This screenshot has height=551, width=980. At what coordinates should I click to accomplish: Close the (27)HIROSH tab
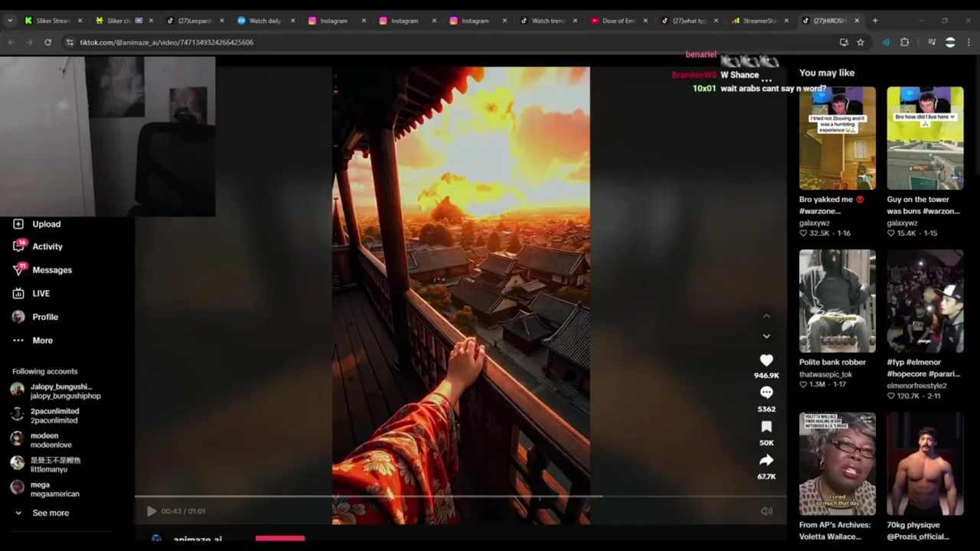pyautogui.click(x=857, y=21)
